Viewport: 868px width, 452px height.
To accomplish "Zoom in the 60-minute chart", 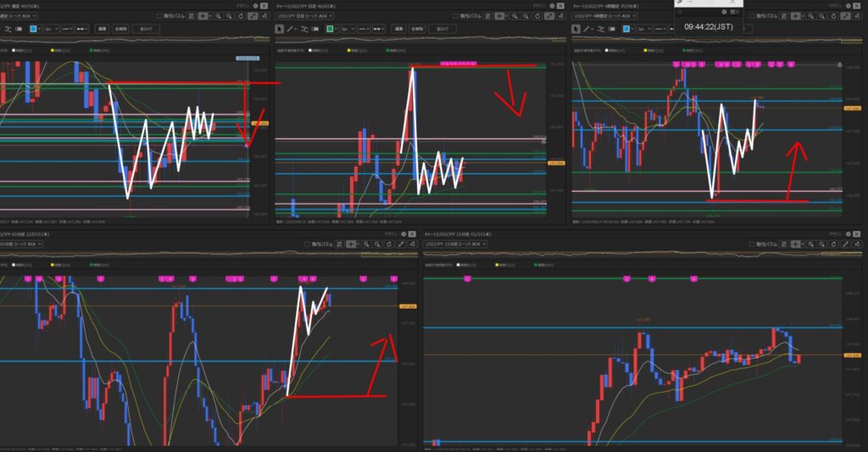I will point(366,244).
